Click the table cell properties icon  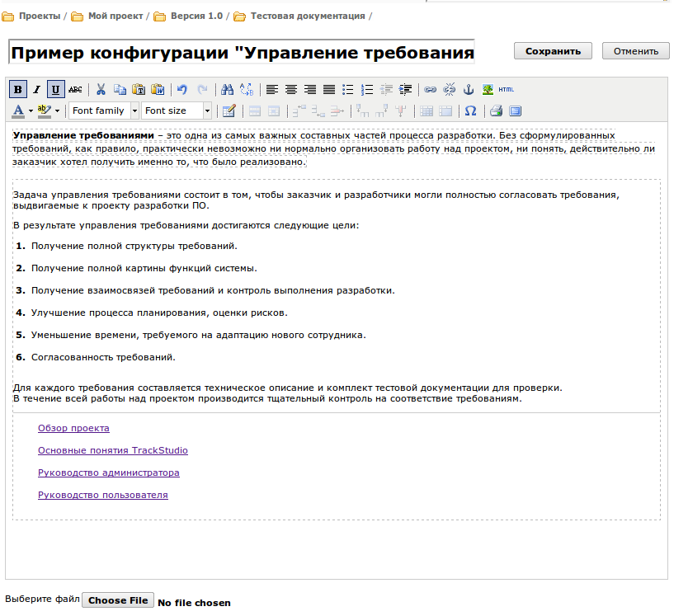click(274, 111)
